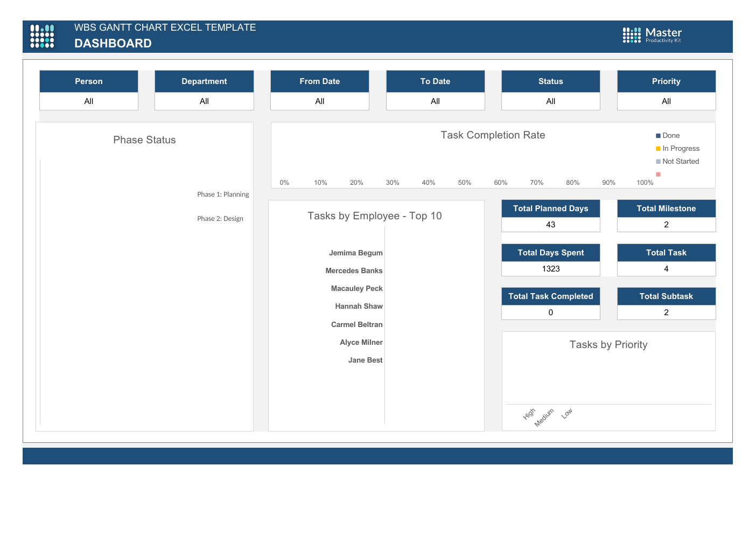Click the Macauley Peck employee label
Image resolution: width=756 pixels, height=535 pixels.
point(356,288)
